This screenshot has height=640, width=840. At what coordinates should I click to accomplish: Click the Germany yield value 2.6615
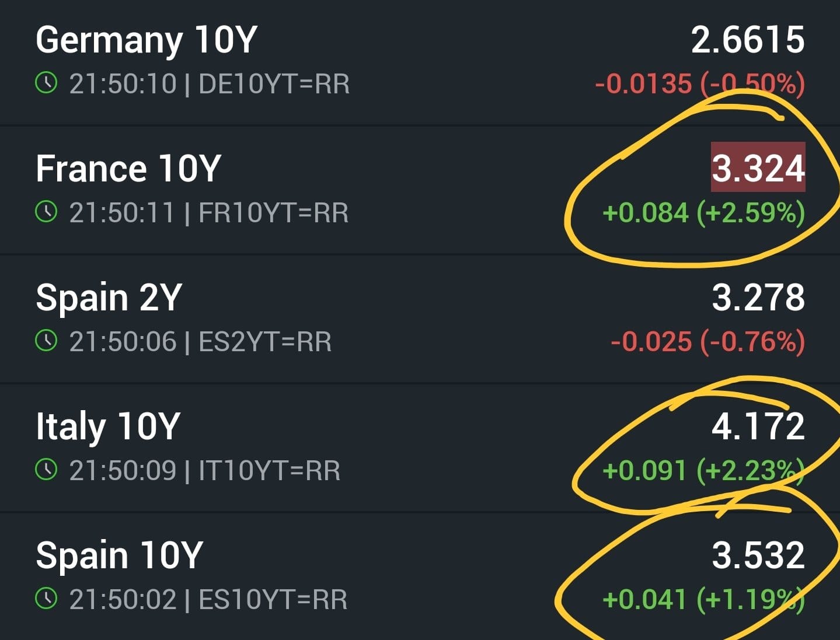pyautogui.click(x=748, y=40)
